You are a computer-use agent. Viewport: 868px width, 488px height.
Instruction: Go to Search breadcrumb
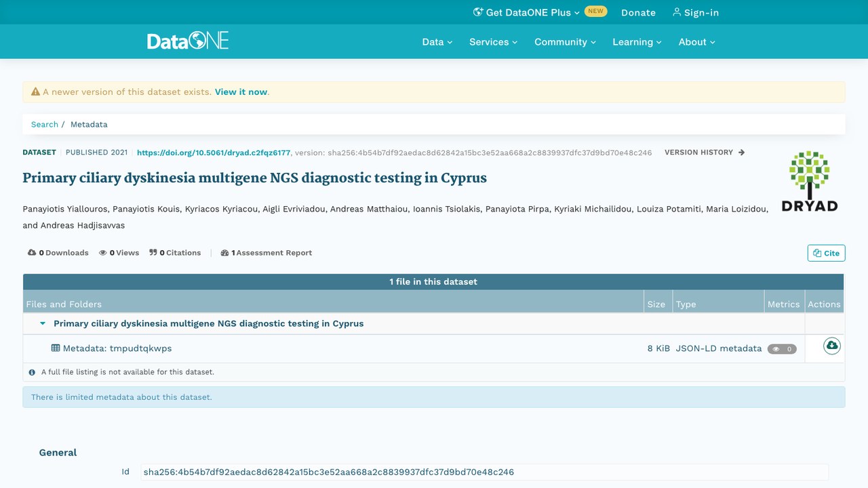pyautogui.click(x=45, y=124)
